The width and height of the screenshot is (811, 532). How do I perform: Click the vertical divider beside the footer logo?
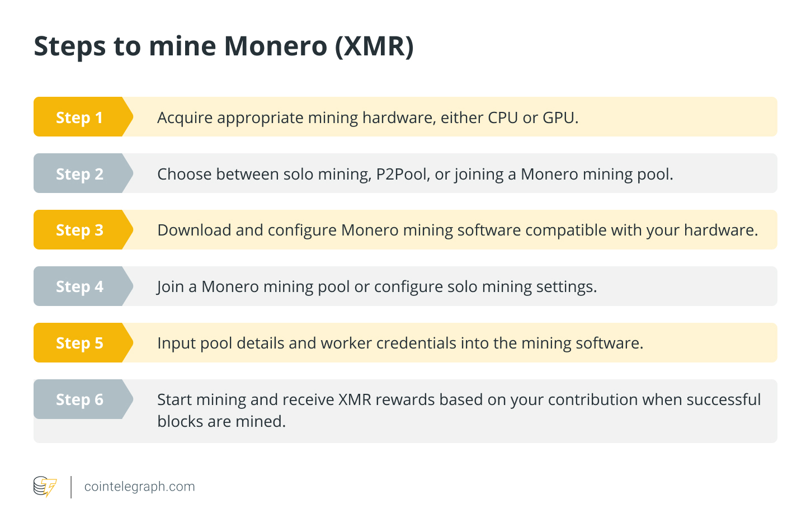(x=71, y=487)
